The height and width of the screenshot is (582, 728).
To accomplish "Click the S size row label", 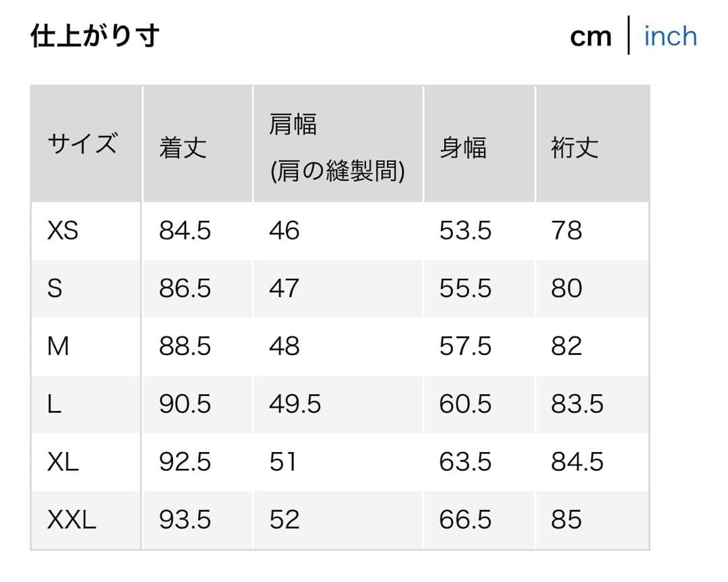I will click(x=57, y=288).
